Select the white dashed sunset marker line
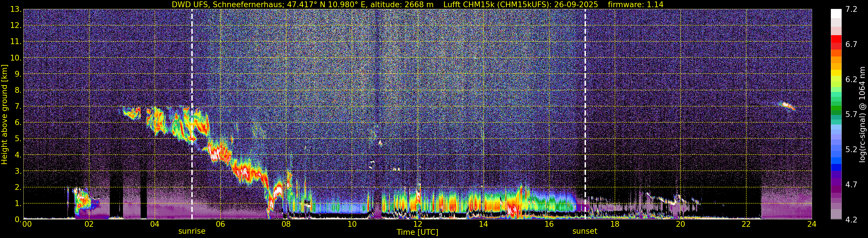This screenshot has height=238, width=868. pyautogui.click(x=585, y=114)
